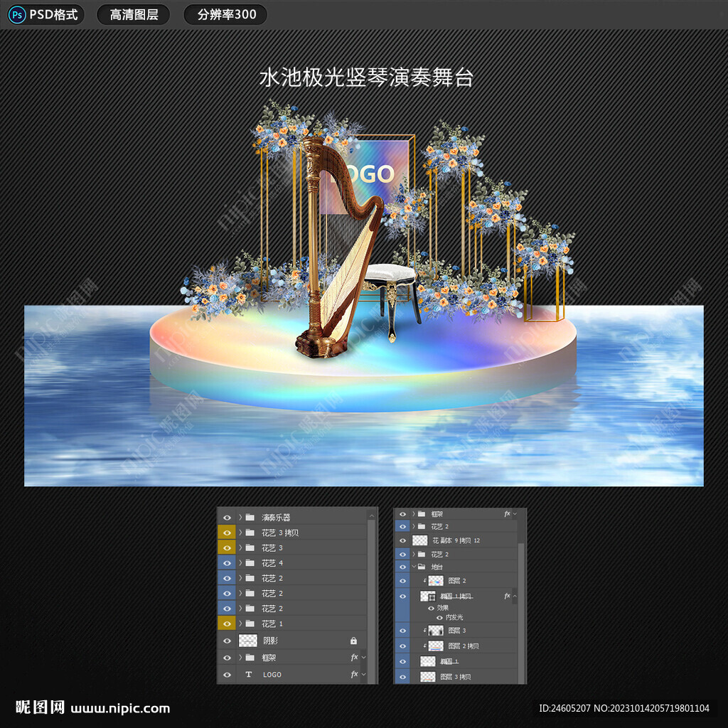728x728 pixels.
Task: Click the 椭圆 1 layer thumbnail
Action: click(427, 661)
